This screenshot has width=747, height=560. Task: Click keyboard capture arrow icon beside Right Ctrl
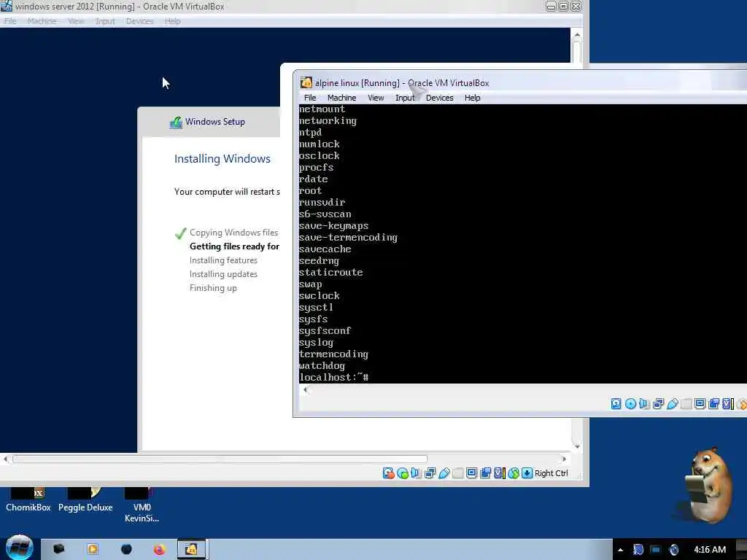pyautogui.click(x=527, y=473)
